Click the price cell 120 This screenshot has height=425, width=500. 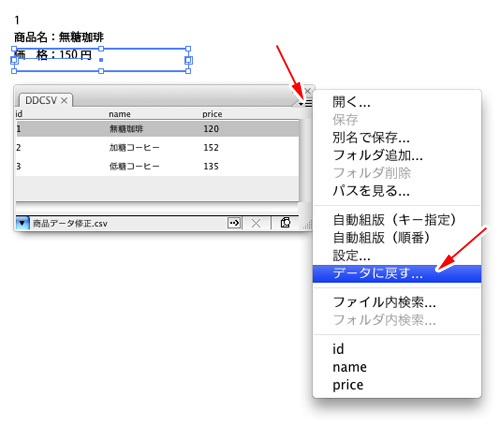click(211, 129)
